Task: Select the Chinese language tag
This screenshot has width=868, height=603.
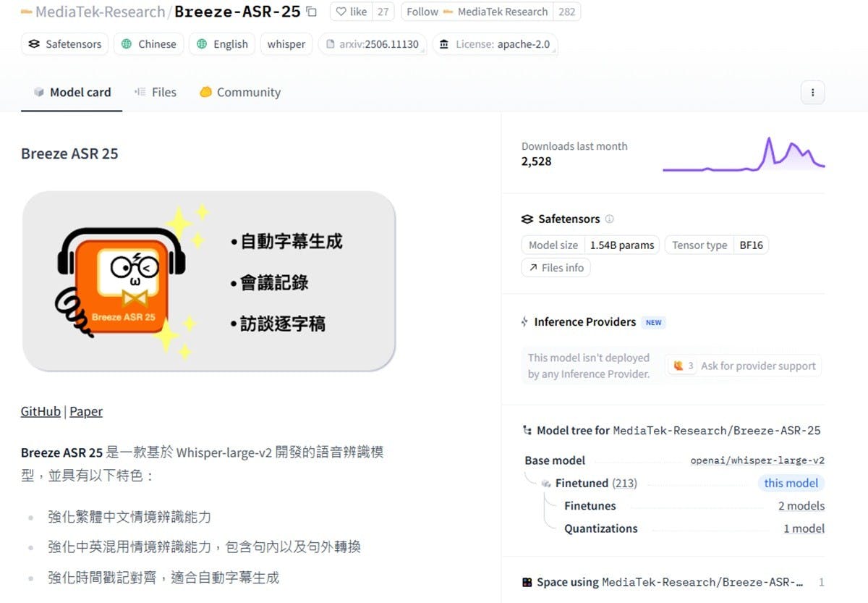Action: point(149,44)
